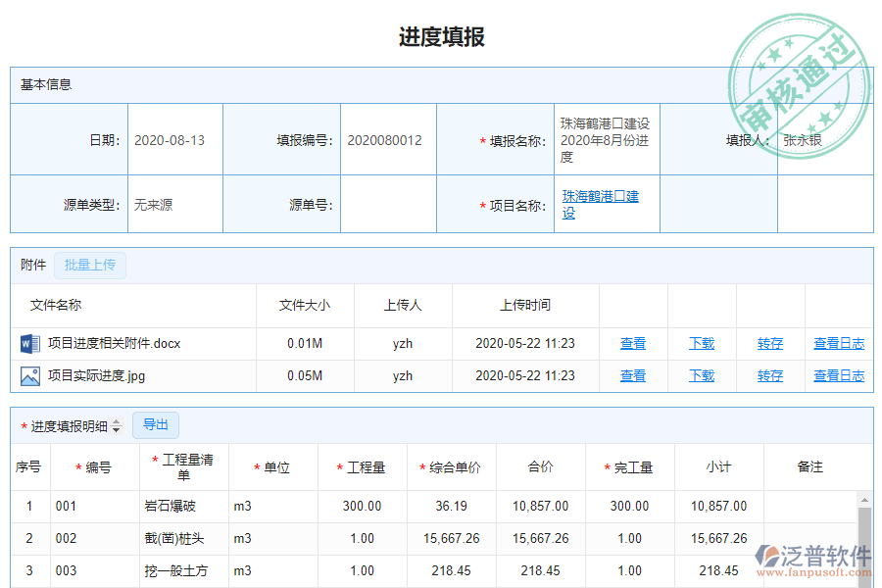Download 项目实际进度.jpg via 下载 link
Viewport: 882px width, 588px height.
pos(701,375)
